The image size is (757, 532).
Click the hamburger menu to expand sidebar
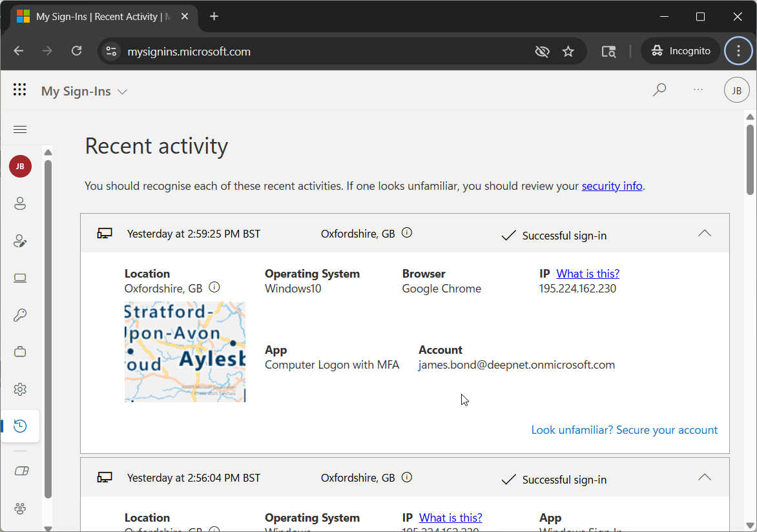point(20,130)
